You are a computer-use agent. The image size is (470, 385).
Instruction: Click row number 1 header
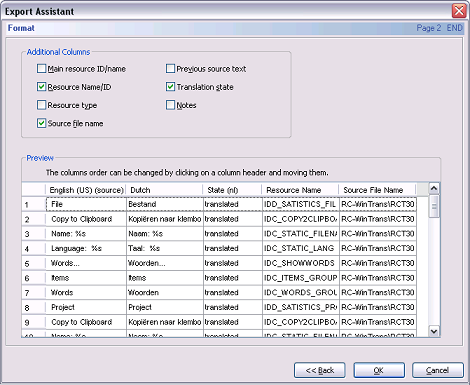(34, 204)
